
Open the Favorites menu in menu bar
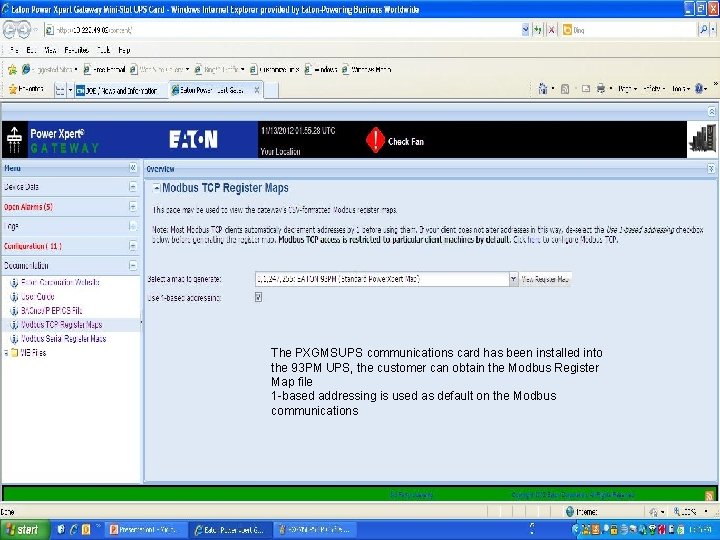76,50
